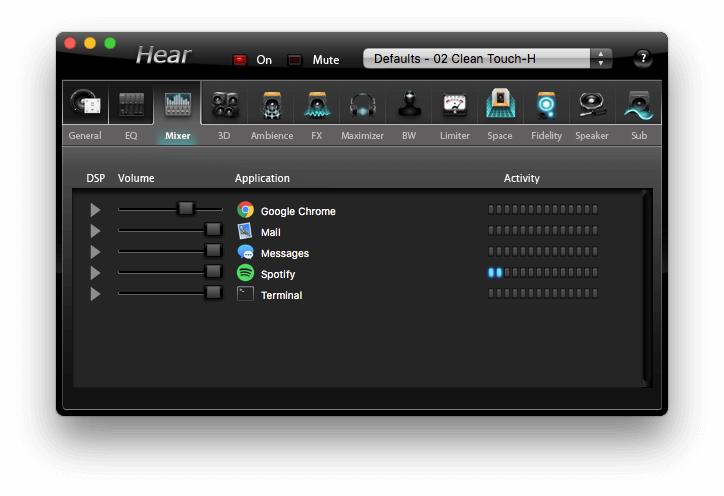Open the EQ equalizer icon
Viewport: 724px width, 496px height.
(x=131, y=105)
